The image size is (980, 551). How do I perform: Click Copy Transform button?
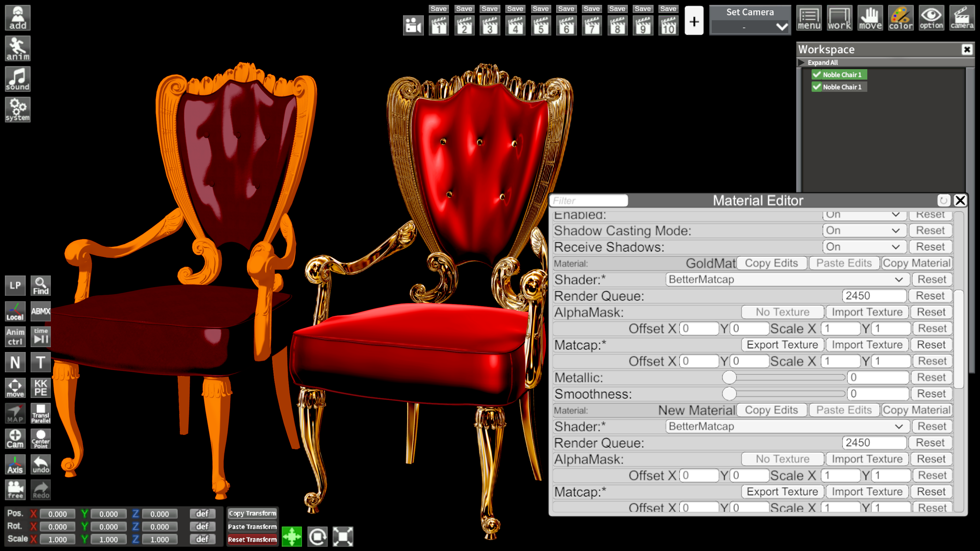[252, 513]
